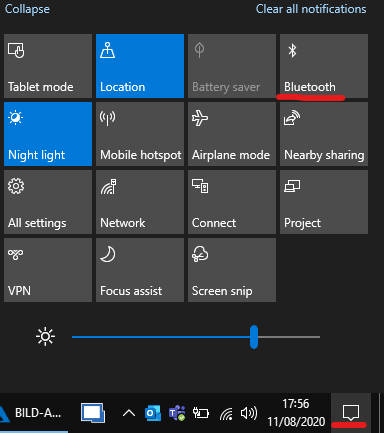Toggle Nearby sharing tile
The height and width of the screenshot is (433, 384).
tap(324, 134)
